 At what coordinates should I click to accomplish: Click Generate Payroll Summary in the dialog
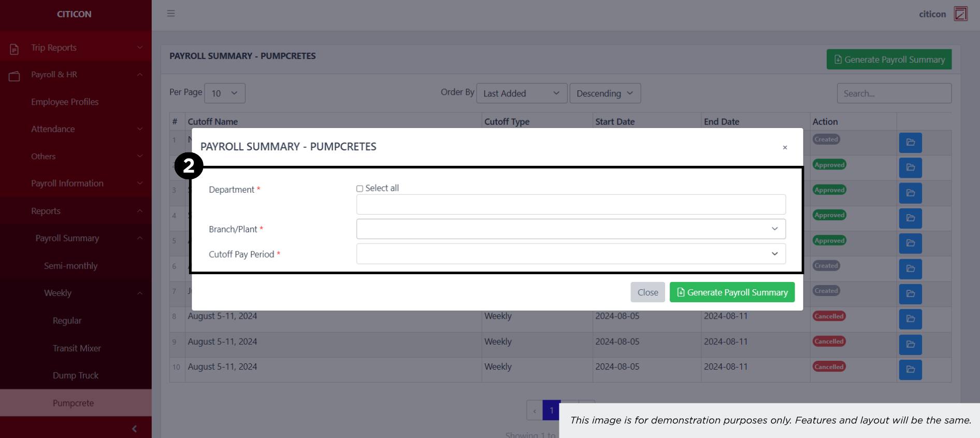pyautogui.click(x=732, y=292)
